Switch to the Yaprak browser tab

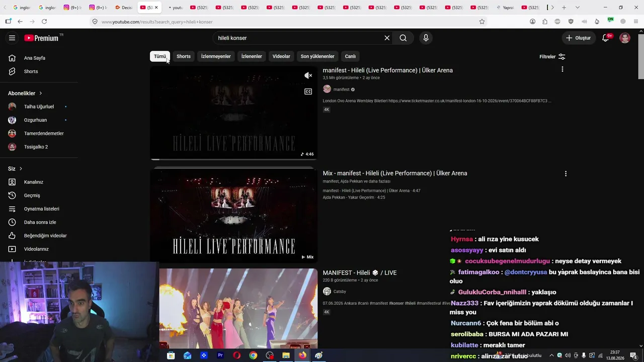tap(505, 8)
